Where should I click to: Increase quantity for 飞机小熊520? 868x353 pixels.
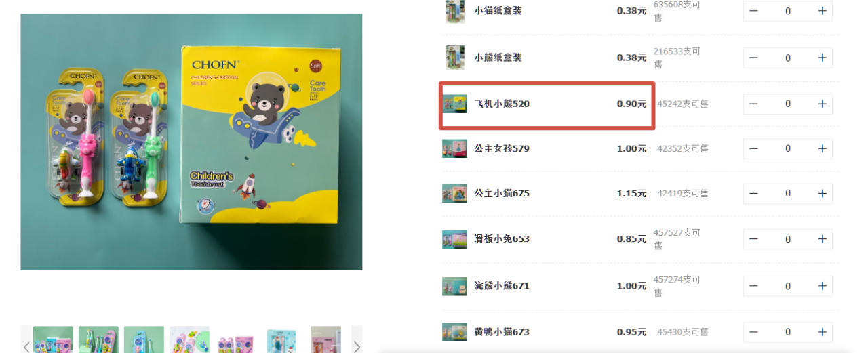822,104
